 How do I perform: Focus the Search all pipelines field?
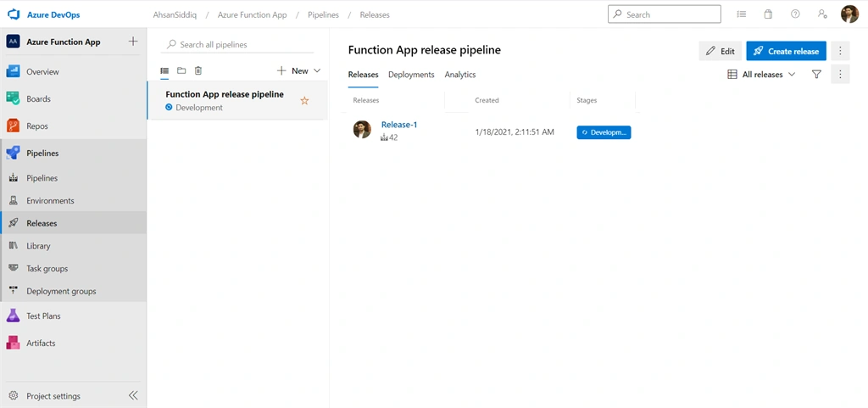237,44
